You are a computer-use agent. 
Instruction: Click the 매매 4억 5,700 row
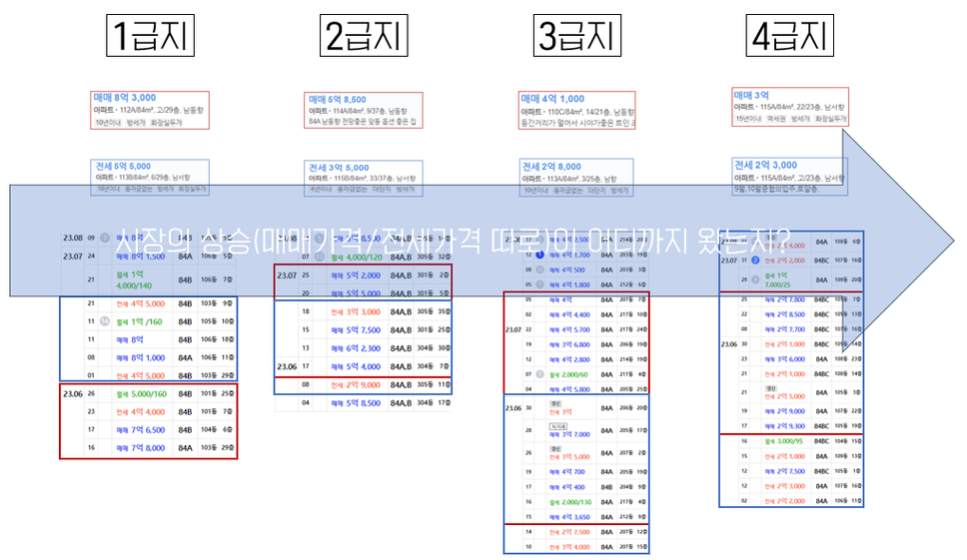click(576, 329)
